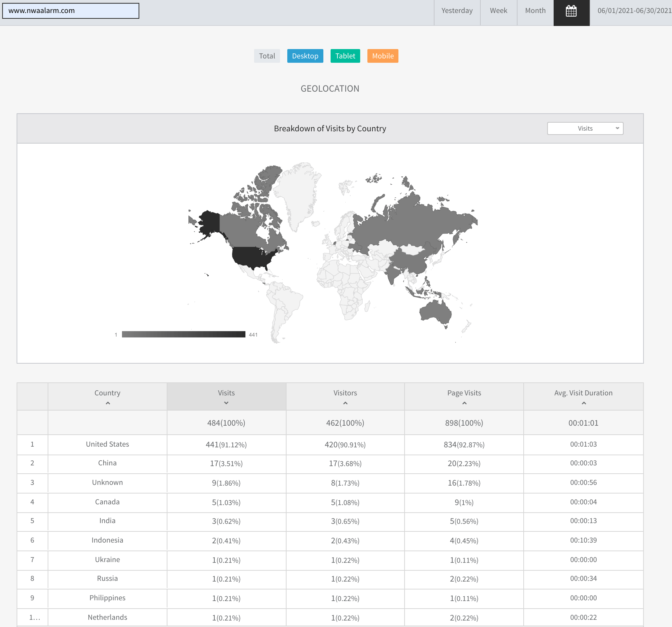This screenshot has width=672, height=627.
Task: Sort by Avg. Visit Duration arrow
Action: [584, 403]
